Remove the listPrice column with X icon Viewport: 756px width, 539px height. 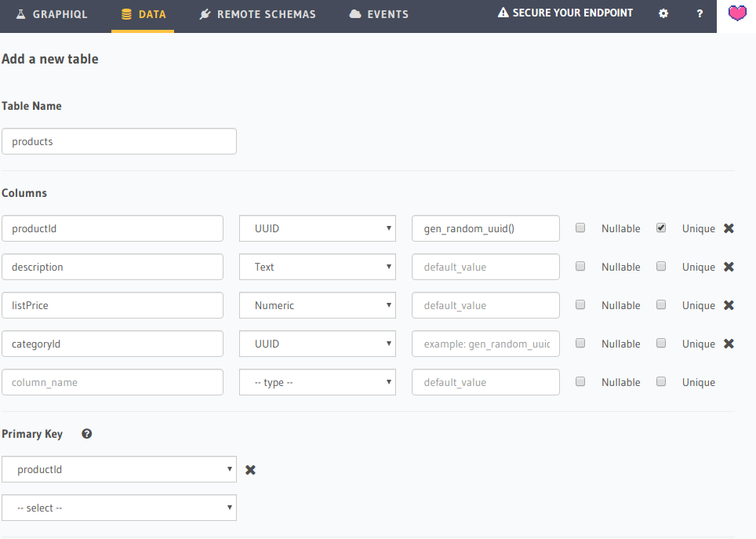729,305
